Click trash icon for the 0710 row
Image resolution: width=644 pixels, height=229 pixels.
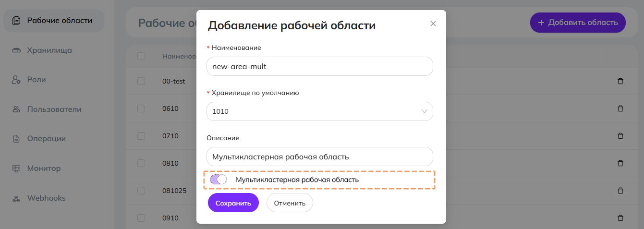(620, 136)
